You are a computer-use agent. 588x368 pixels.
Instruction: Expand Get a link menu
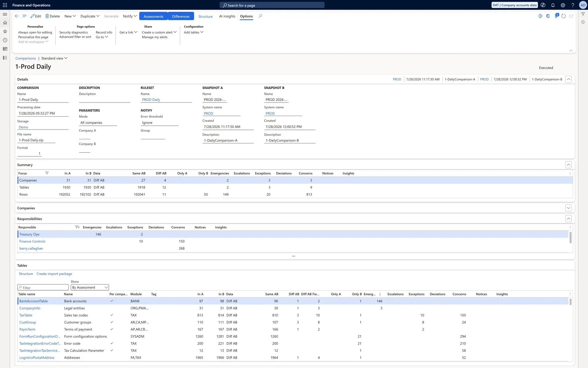[x=128, y=32]
